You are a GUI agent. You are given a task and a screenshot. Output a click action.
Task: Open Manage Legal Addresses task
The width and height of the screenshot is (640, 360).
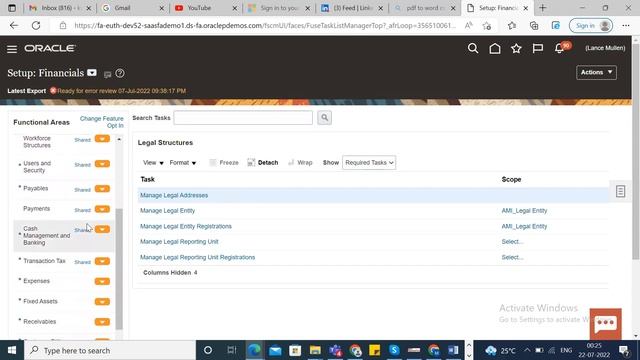(174, 195)
